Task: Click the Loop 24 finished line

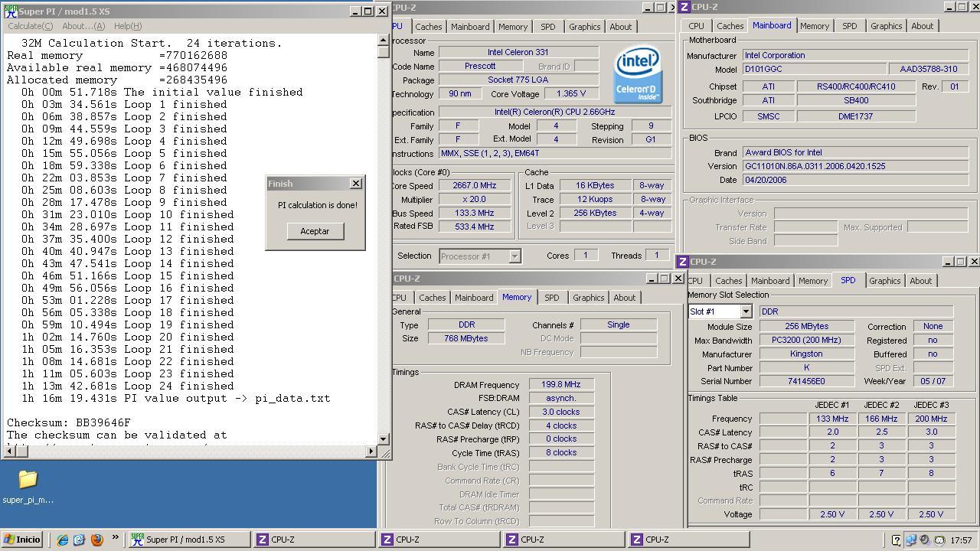Action: (x=128, y=386)
